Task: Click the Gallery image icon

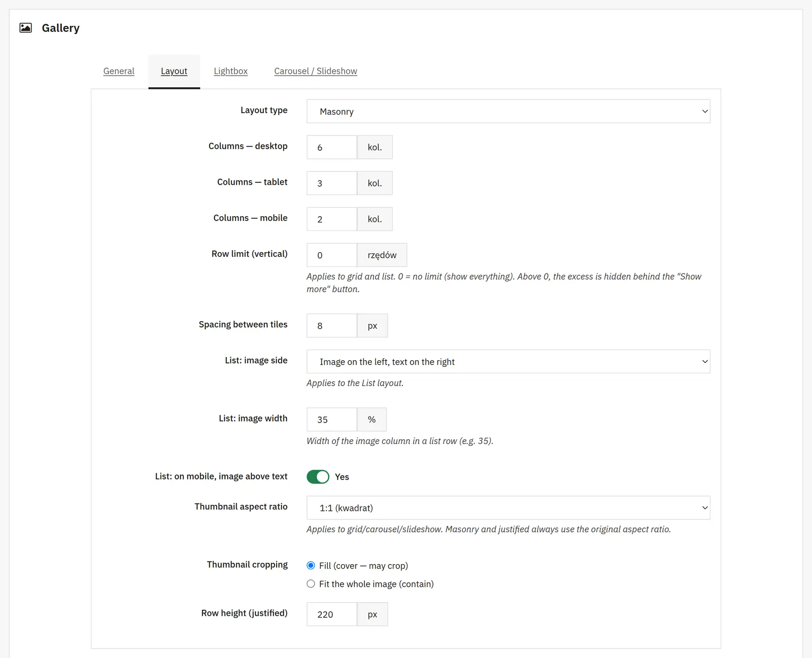Action: (x=25, y=28)
